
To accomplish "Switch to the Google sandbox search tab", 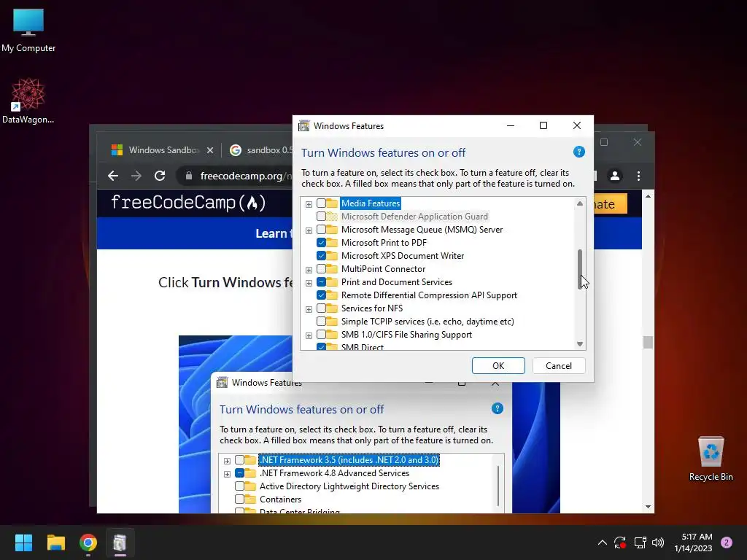I will 261,150.
